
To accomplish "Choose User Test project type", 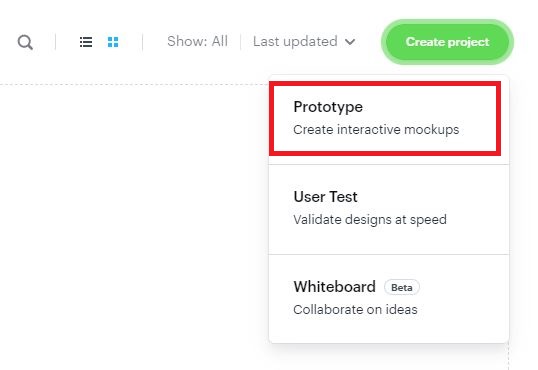I will pos(389,209).
